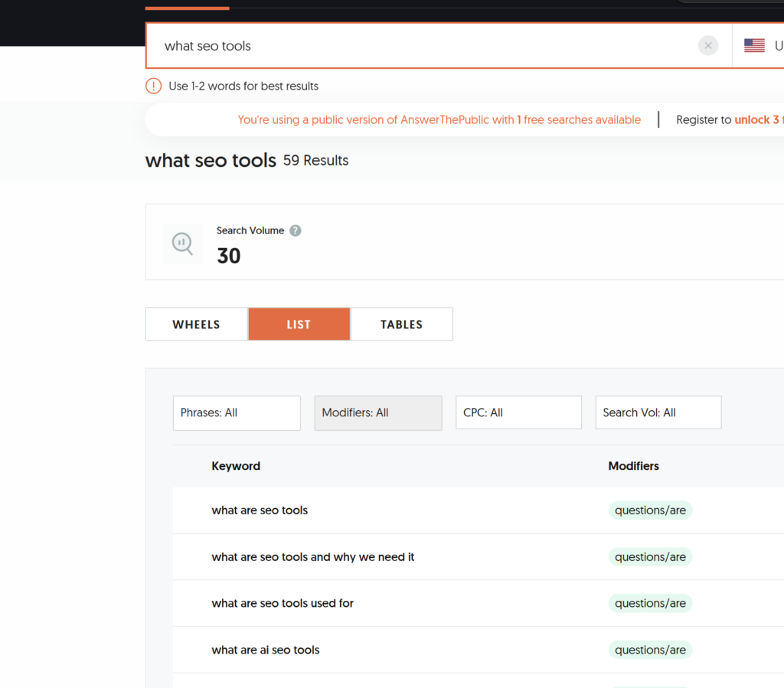784x688 pixels.
Task: Click the search volume magnifier icon
Action: click(183, 244)
